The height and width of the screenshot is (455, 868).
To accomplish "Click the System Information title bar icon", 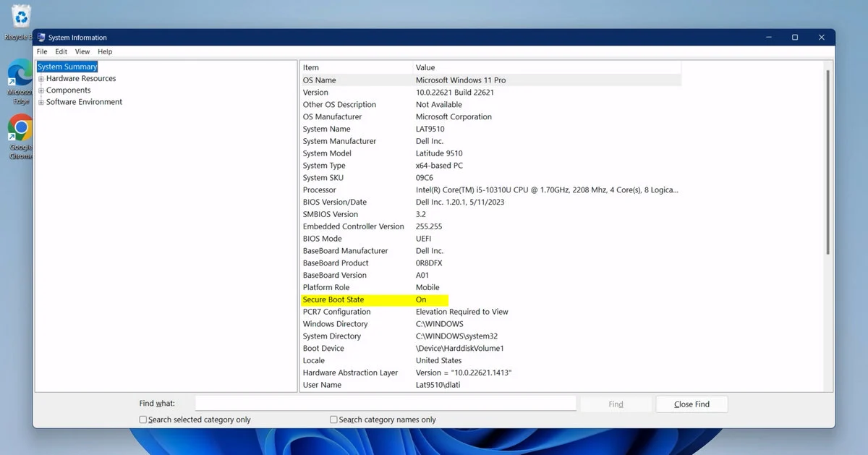I will [41, 38].
